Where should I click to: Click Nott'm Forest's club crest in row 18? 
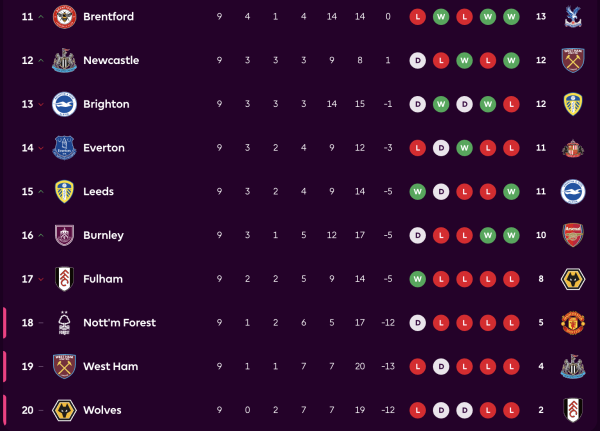[64, 323]
